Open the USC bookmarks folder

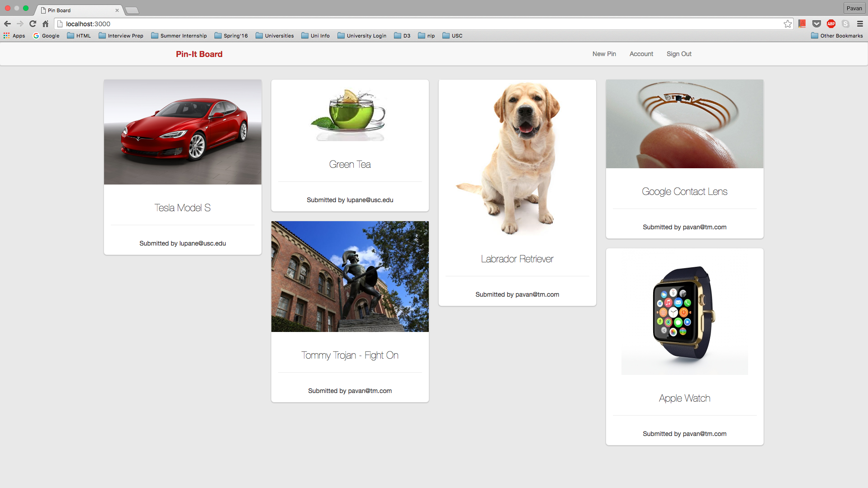click(452, 36)
